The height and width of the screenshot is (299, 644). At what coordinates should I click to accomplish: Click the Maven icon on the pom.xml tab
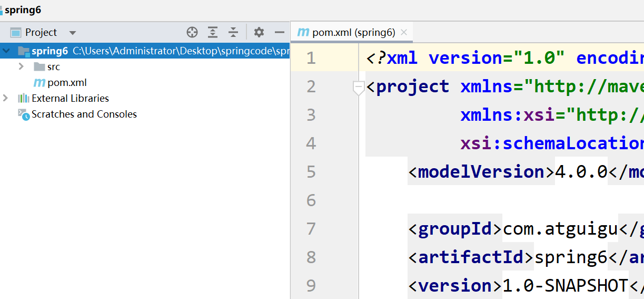click(x=303, y=32)
